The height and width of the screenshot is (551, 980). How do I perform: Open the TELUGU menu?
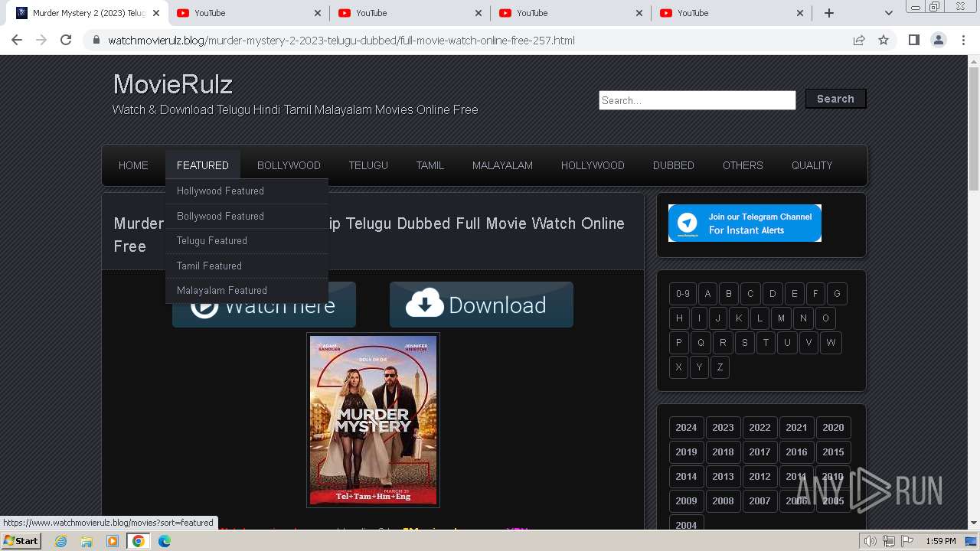368,165
